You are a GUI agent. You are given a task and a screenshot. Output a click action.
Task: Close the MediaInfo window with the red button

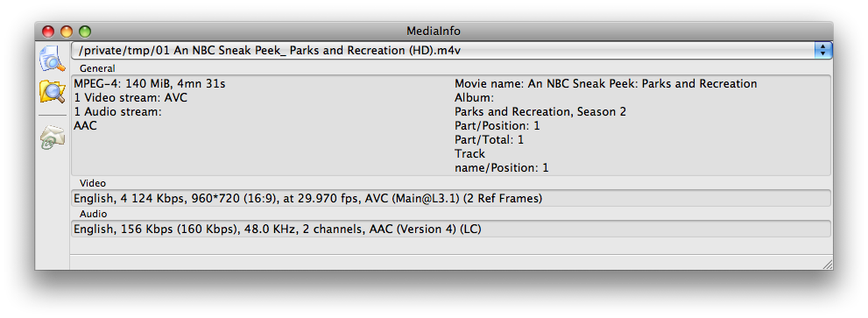point(49,32)
